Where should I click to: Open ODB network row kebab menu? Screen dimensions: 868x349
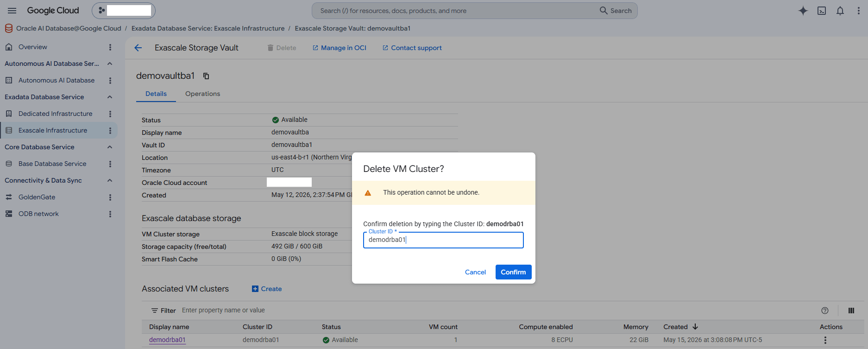click(x=110, y=214)
